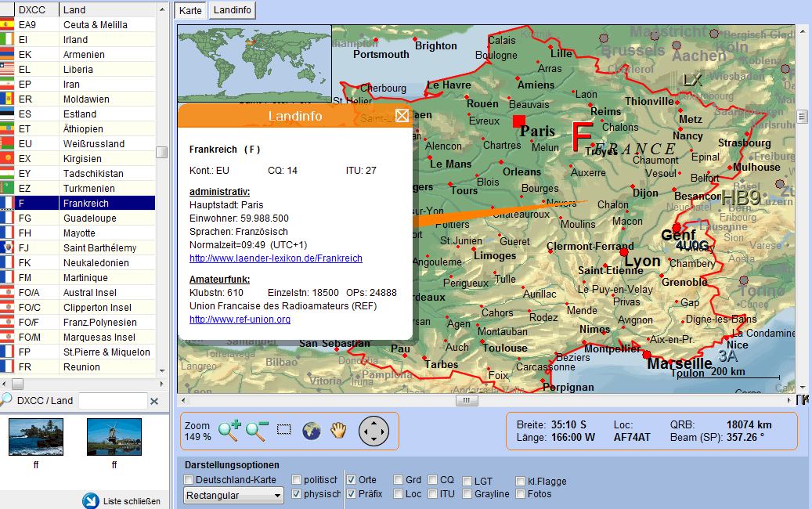Switch to the Landinfo tab
The width and height of the screenshot is (812, 509).
pos(232,11)
